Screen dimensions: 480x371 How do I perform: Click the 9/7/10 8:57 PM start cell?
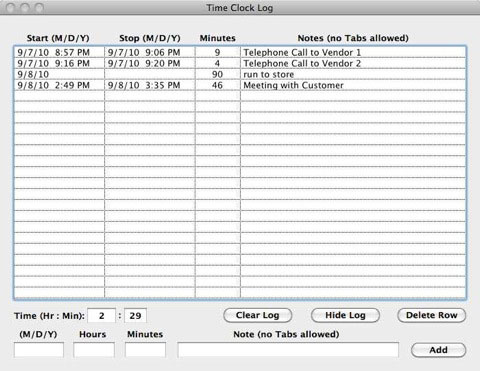pos(59,52)
